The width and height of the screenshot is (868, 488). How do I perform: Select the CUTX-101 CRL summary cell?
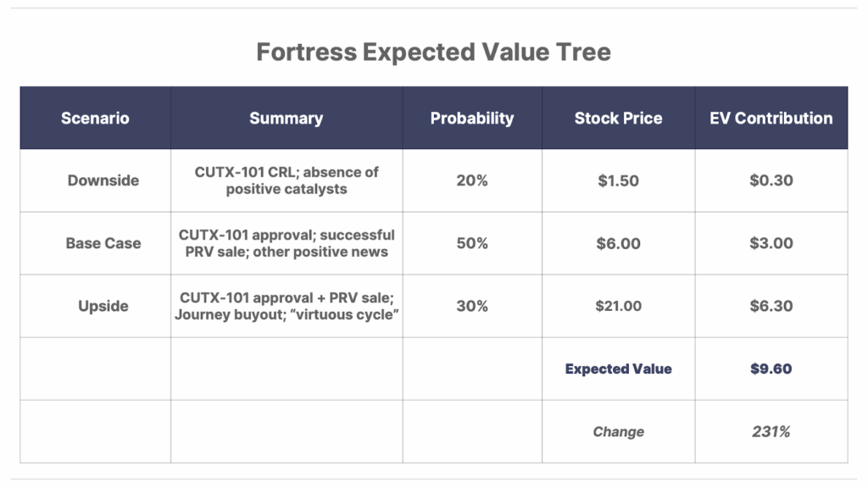coord(287,180)
